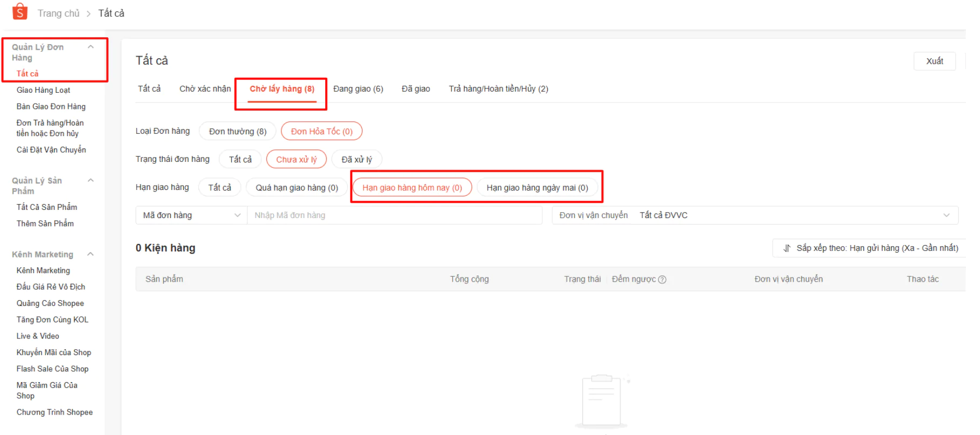Click the sort arrows icon
The image size is (980, 435).
787,248
